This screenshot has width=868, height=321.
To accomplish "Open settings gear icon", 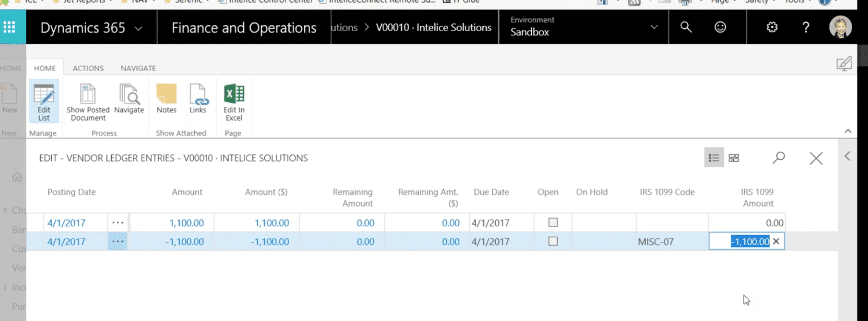I will pyautogui.click(x=772, y=27).
